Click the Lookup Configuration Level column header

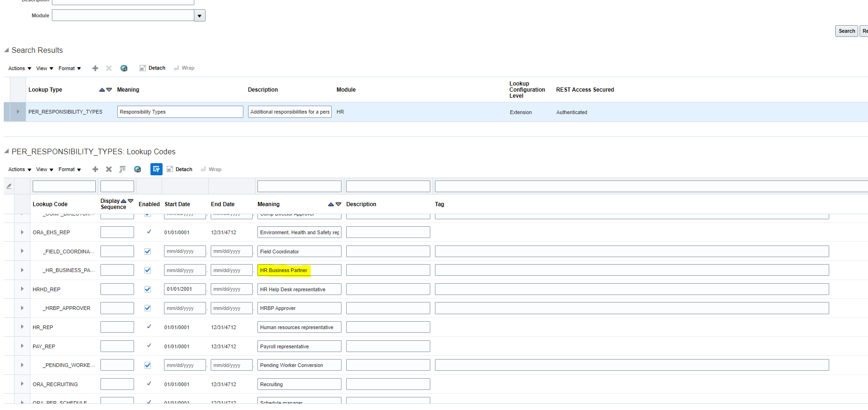tap(527, 90)
